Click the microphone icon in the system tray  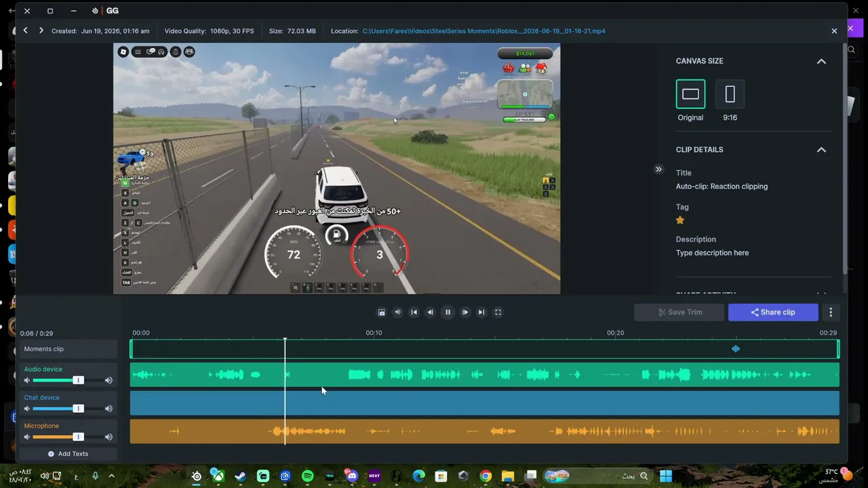95,476
